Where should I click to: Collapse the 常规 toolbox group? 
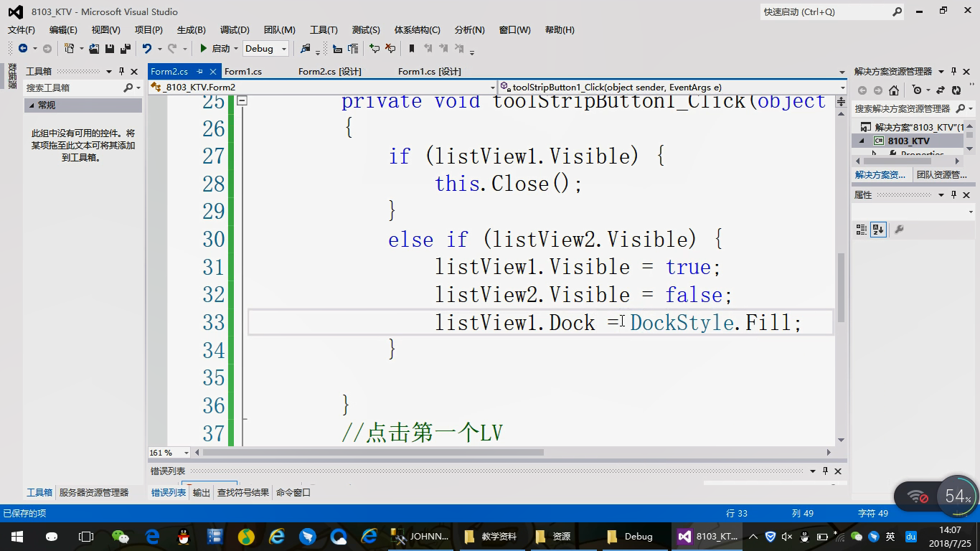pyautogui.click(x=31, y=105)
